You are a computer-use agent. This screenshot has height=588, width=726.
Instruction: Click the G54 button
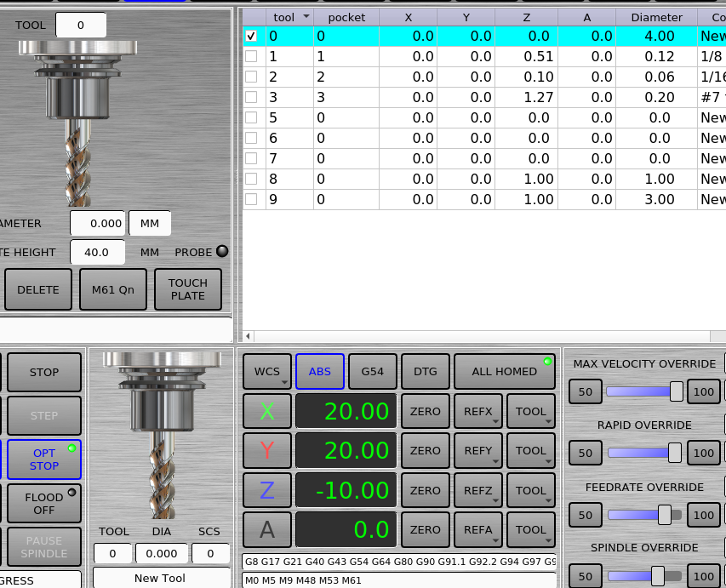tap(373, 371)
